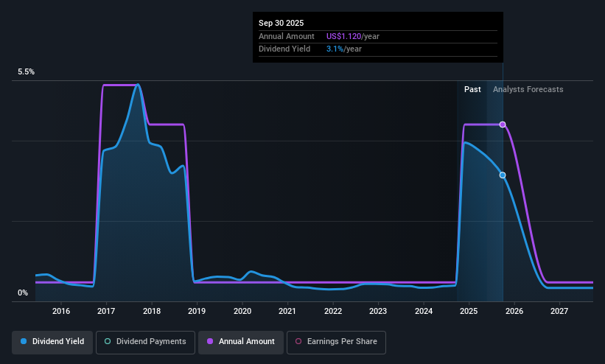Click the 2025 x-axis label

tap(469, 311)
